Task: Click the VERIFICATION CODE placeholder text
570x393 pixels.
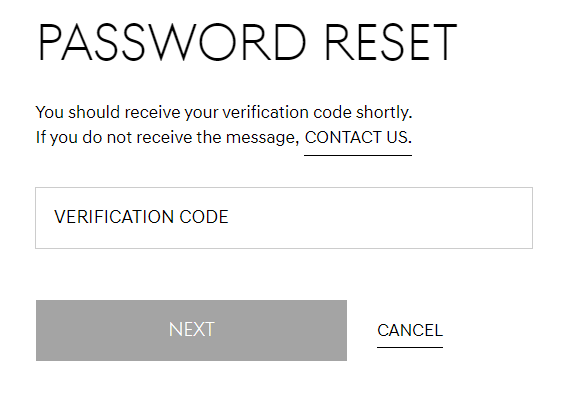Action: coord(141,217)
